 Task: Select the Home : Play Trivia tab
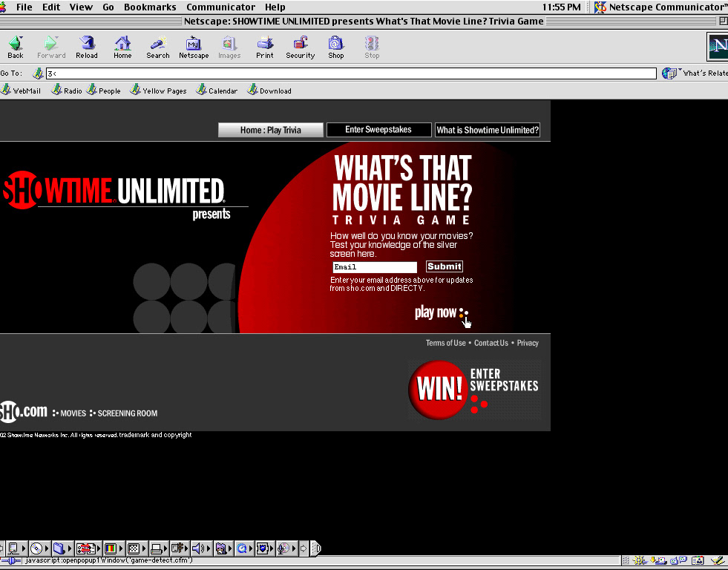pyautogui.click(x=271, y=130)
